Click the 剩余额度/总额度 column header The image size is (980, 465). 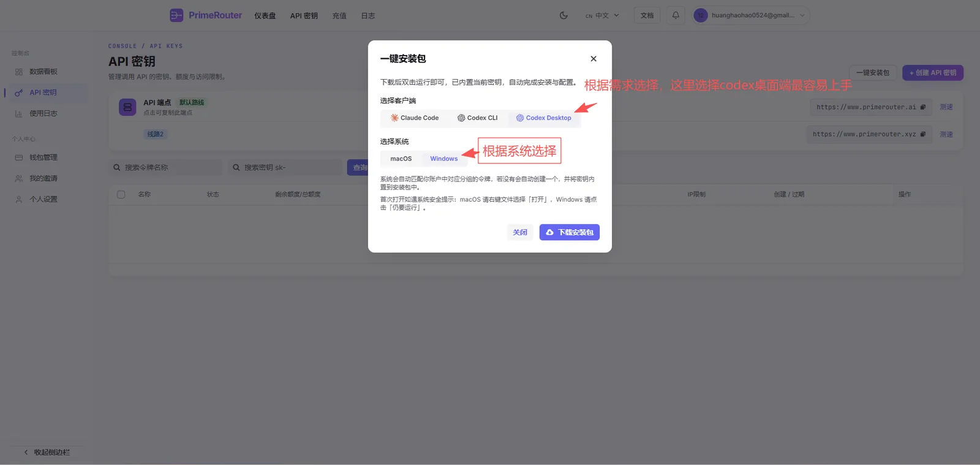pyautogui.click(x=298, y=194)
